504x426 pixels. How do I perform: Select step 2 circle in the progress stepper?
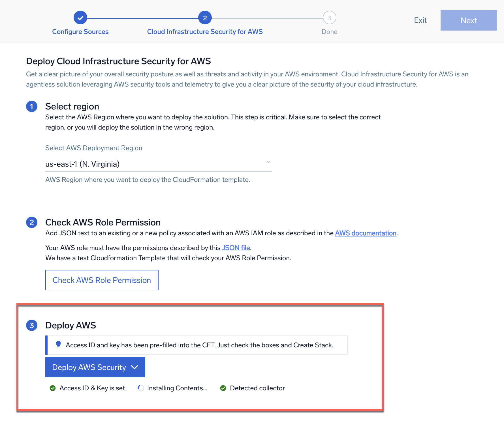pyautogui.click(x=205, y=18)
